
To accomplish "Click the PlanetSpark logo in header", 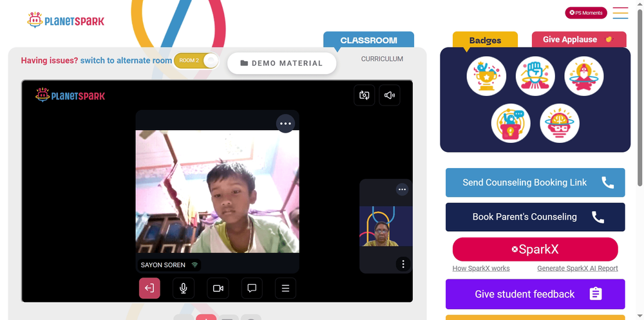I will click(x=66, y=20).
